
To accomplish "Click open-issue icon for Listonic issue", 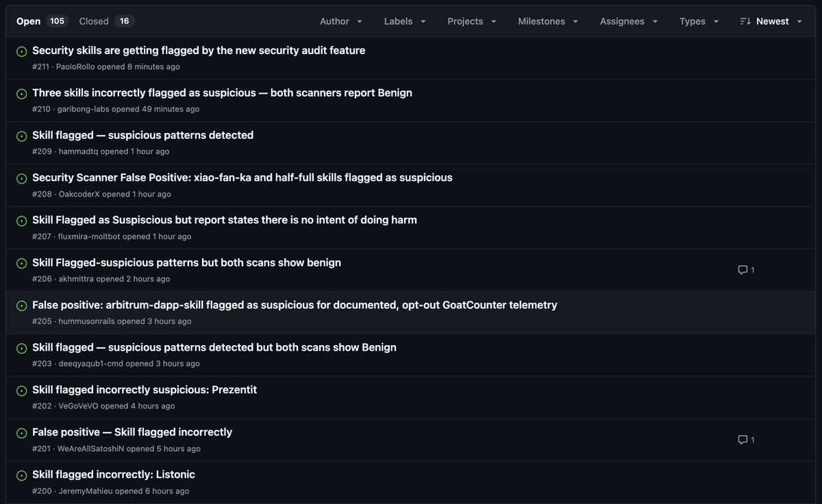I will pyautogui.click(x=22, y=476).
